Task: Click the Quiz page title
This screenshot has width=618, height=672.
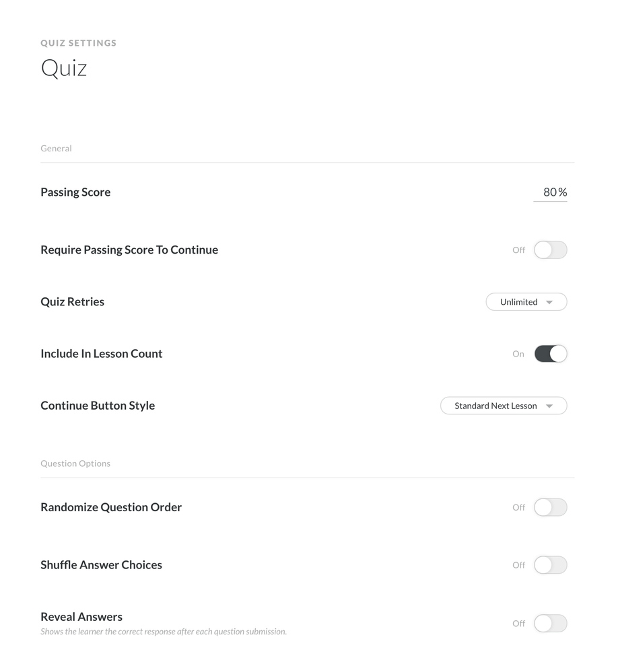Action: 64,68
